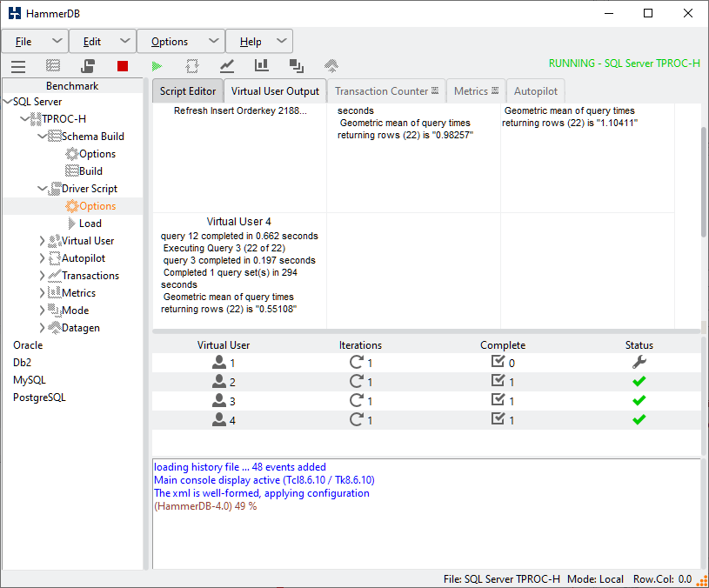Click the datagen toolbar icon
709x588 pixels.
point(331,66)
